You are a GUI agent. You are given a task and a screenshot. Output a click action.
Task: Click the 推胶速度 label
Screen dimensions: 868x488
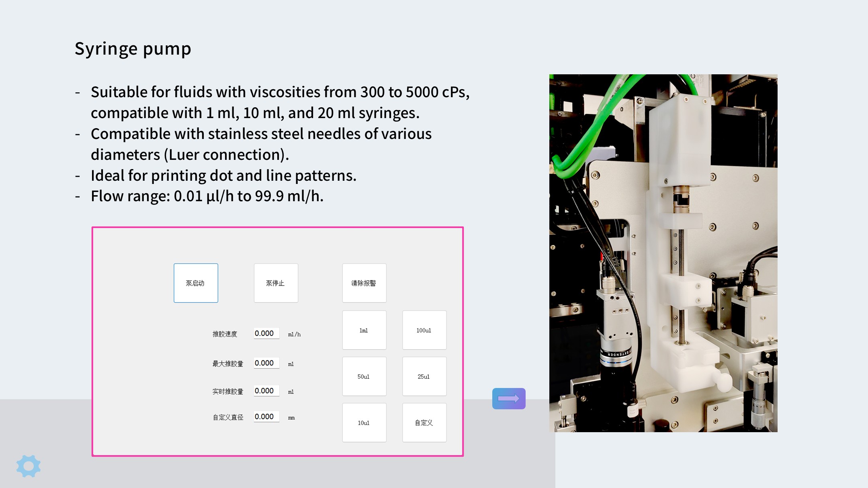pyautogui.click(x=225, y=334)
